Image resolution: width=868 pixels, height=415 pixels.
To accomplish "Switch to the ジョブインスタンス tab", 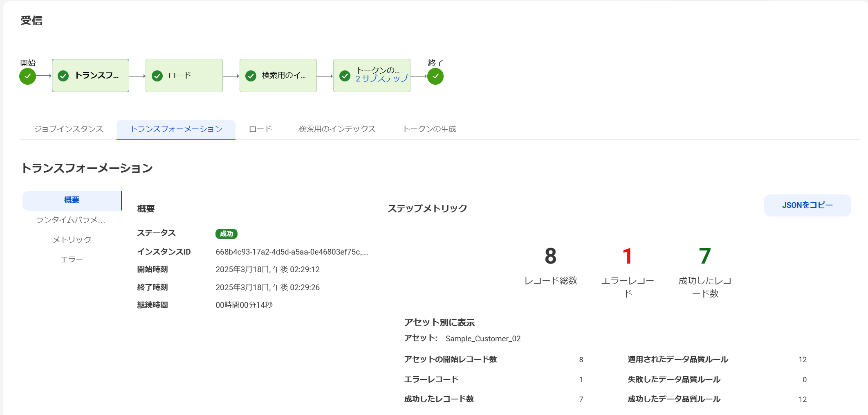I will [x=68, y=129].
